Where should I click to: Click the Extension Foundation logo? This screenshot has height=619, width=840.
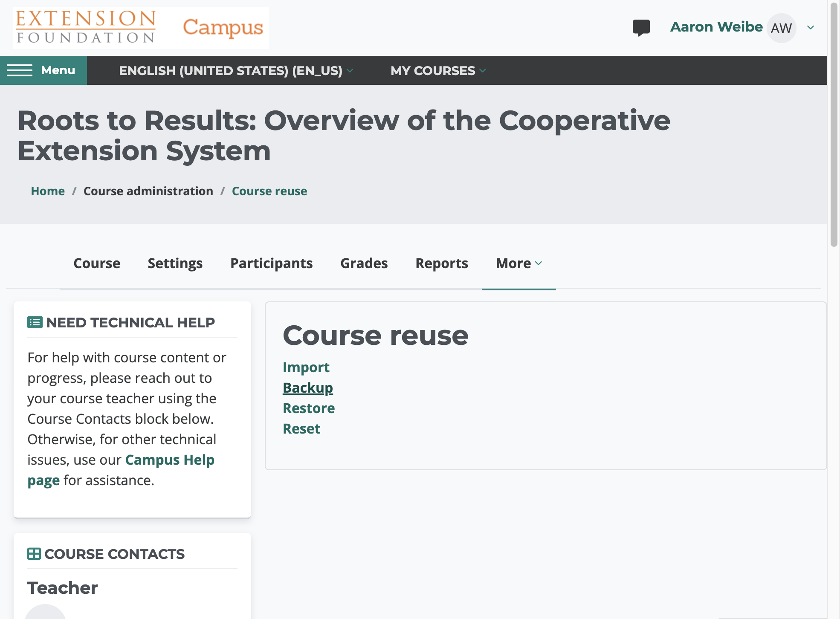tap(86, 27)
